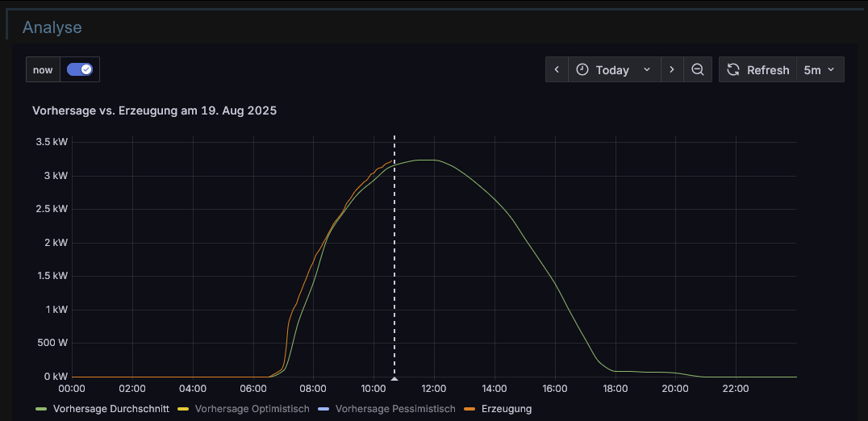Screen dimensions: 868x421
Task: Click the green Vorhersage Durchschnitt color swatch
Action: 42,410
